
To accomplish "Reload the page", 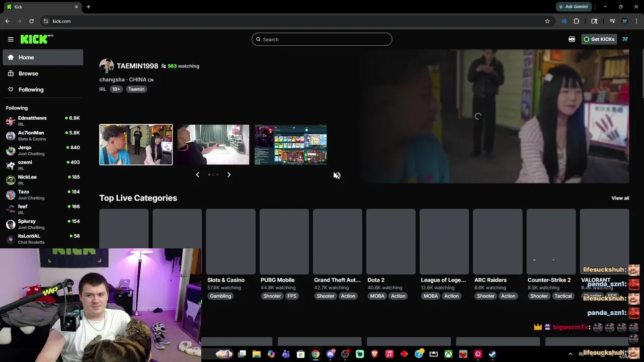I will click(31, 21).
